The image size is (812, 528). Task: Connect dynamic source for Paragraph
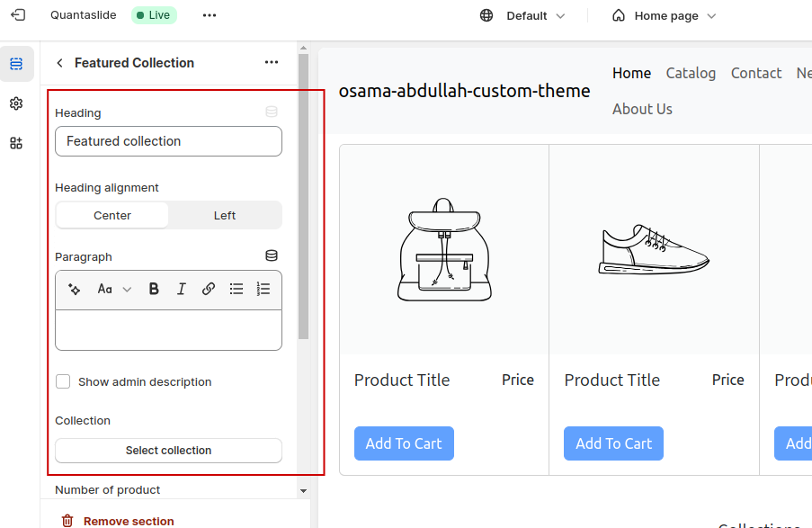click(272, 256)
